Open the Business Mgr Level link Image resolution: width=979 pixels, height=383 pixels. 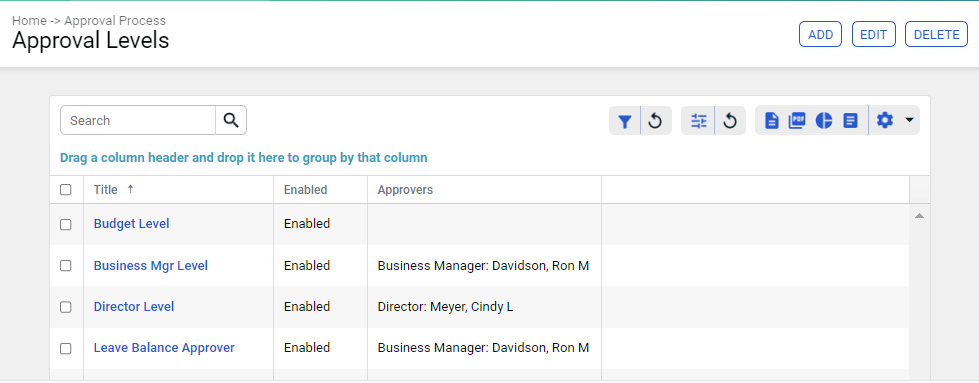click(150, 266)
